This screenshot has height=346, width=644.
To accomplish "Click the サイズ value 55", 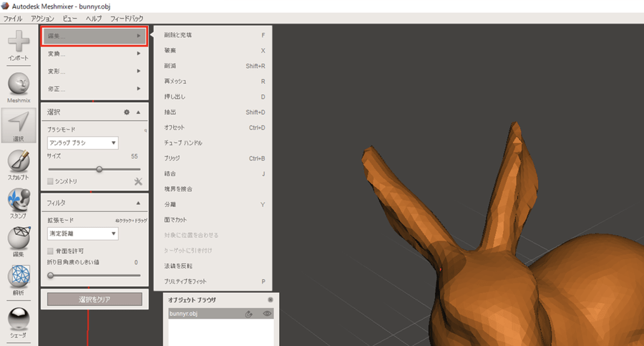I will (135, 156).
